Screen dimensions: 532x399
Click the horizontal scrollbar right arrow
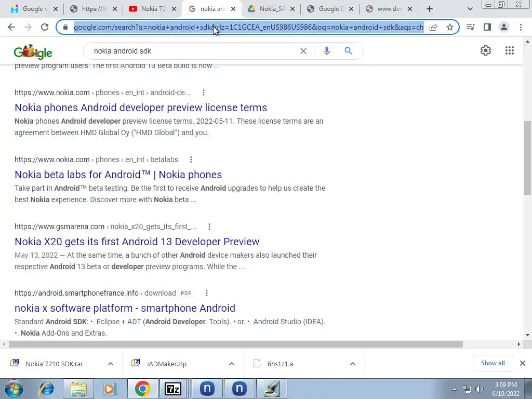click(x=519, y=344)
